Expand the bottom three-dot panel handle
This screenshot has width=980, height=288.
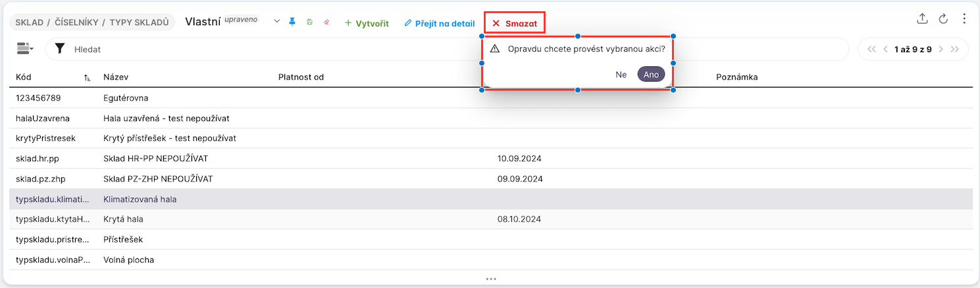pos(490,279)
